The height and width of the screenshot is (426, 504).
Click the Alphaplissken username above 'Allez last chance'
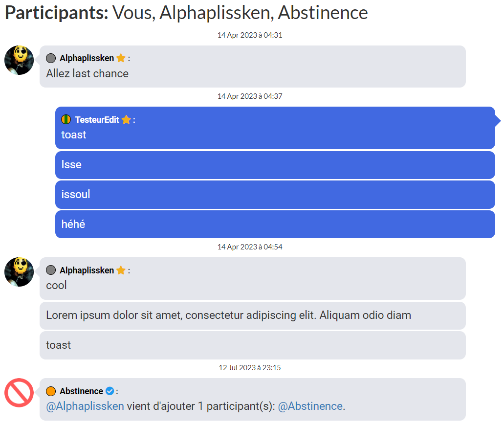pos(87,58)
